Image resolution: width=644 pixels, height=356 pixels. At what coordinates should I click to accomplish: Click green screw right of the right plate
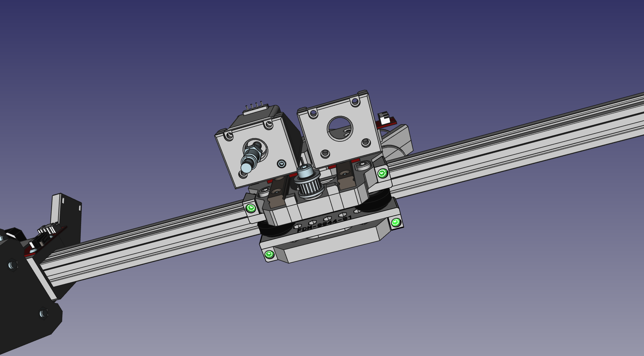(382, 173)
